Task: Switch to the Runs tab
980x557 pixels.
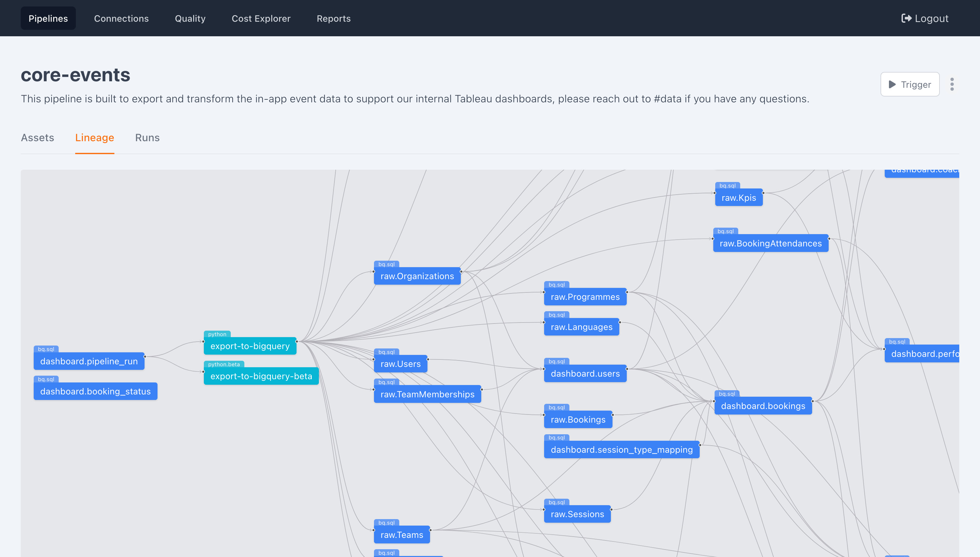Action: [147, 138]
